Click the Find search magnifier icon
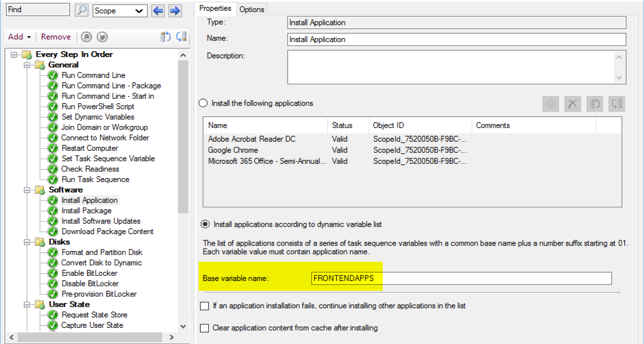Viewport: 644px width, 344px height. 81,10
